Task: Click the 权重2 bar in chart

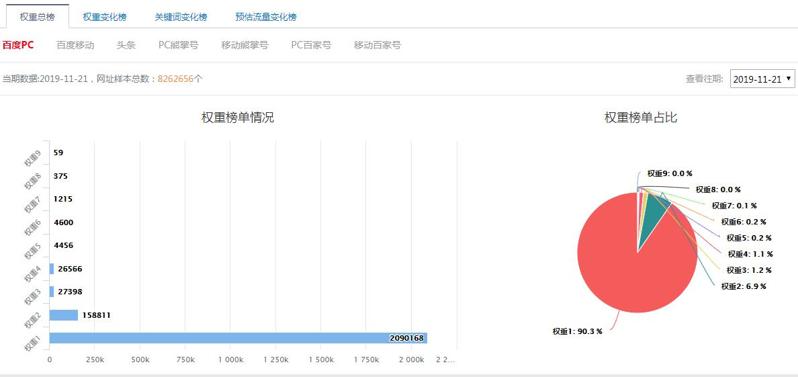Action: [x=64, y=315]
